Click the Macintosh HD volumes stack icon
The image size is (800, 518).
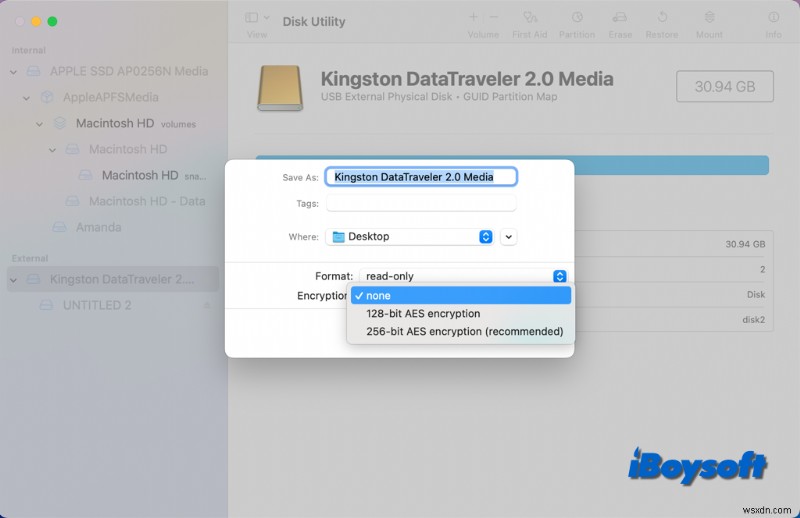pos(60,123)
